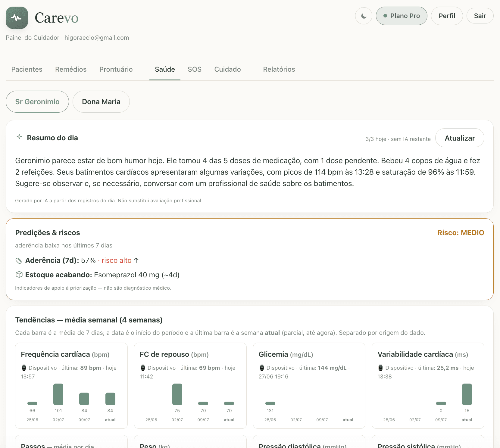Image resolution: width=500 pixels, height=448 pixels.
Task: Click the 66 bar in Frequência cardíaca chart
Action: point(32,403)
